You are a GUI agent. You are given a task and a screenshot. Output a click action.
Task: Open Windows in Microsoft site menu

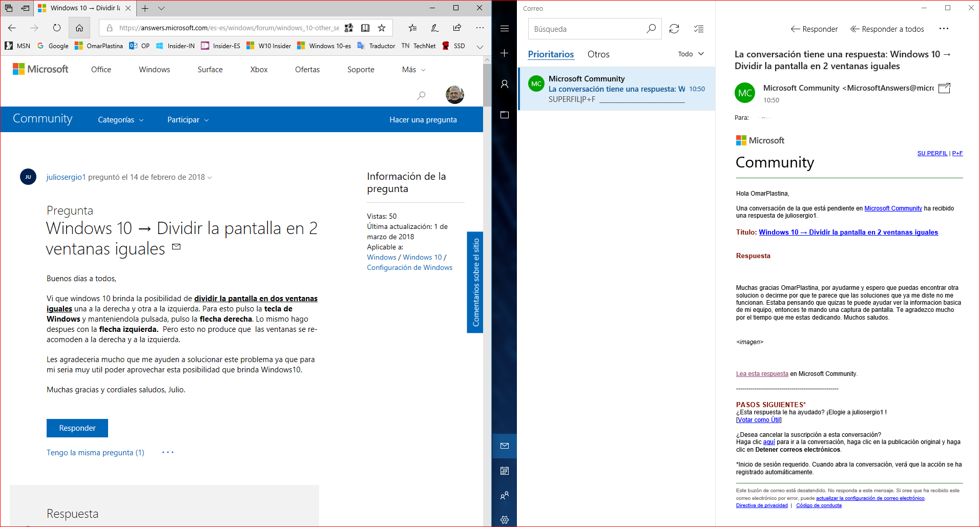pos(154,70)
